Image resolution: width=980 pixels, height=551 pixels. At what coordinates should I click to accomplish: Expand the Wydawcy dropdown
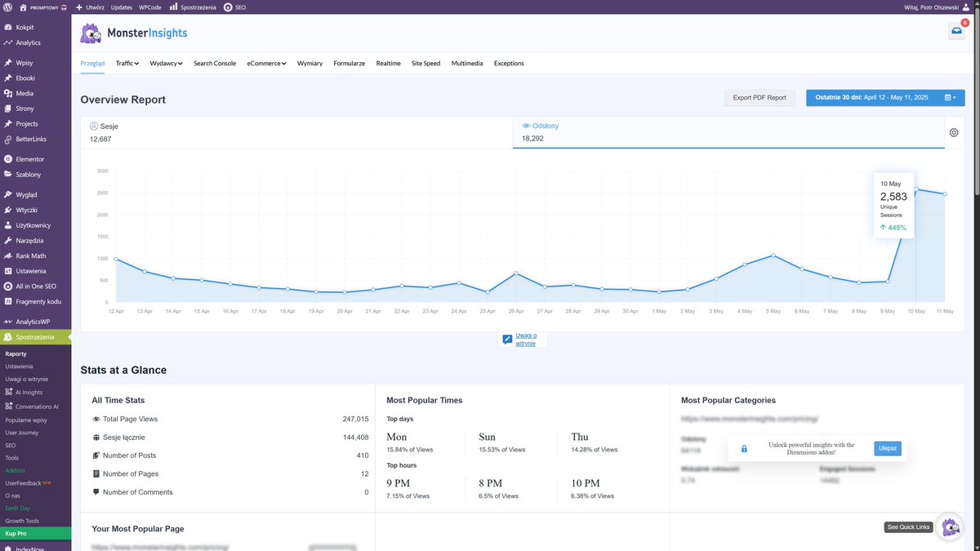click(x=166, y=63)
